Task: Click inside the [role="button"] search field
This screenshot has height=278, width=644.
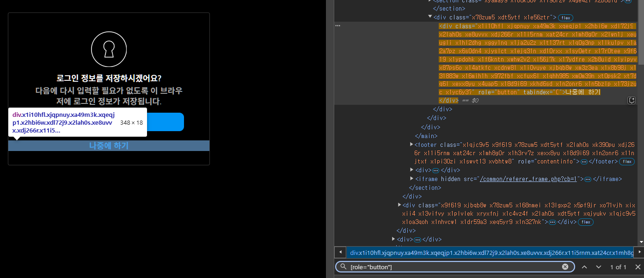Action: [455, 267]
